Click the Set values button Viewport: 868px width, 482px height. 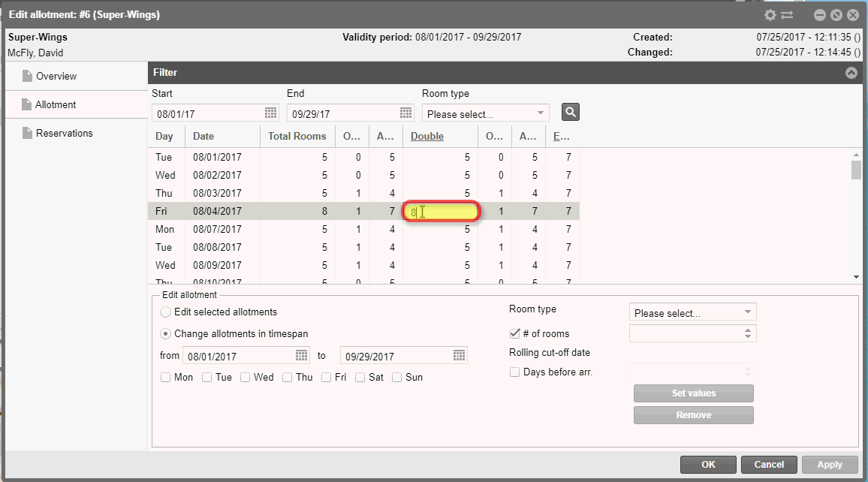pyautogui.click(x=693, y=393)
